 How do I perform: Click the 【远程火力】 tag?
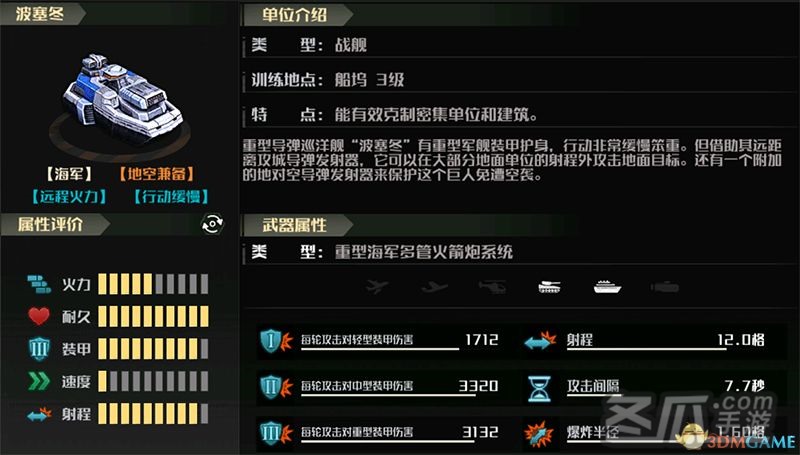[x=69, y=196]
